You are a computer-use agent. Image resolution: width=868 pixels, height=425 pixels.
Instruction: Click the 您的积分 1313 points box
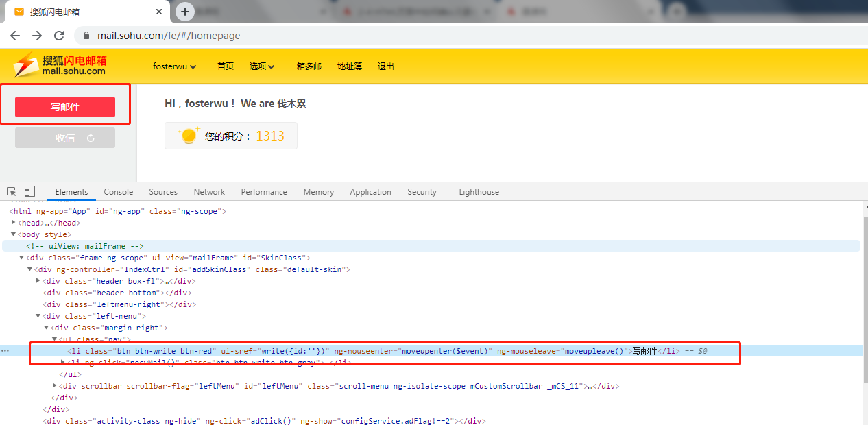click(x=231, y=136)
